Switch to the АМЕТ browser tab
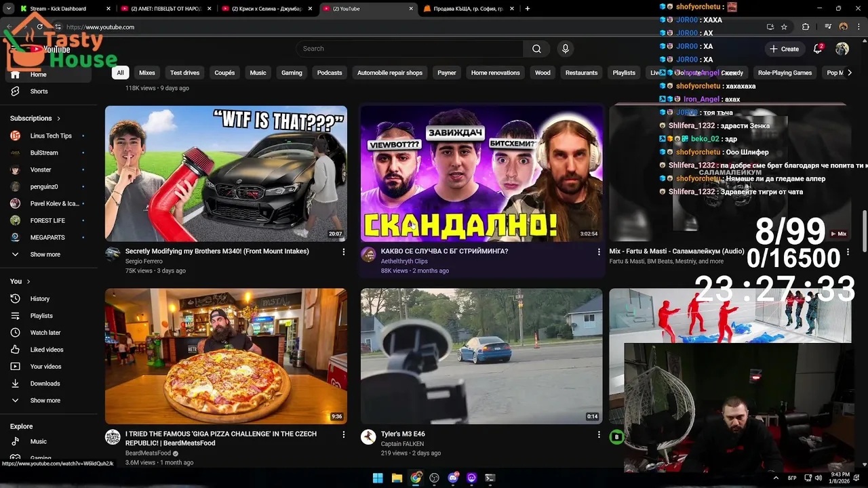Screen dimensions: 868x488 pos(166,9)
